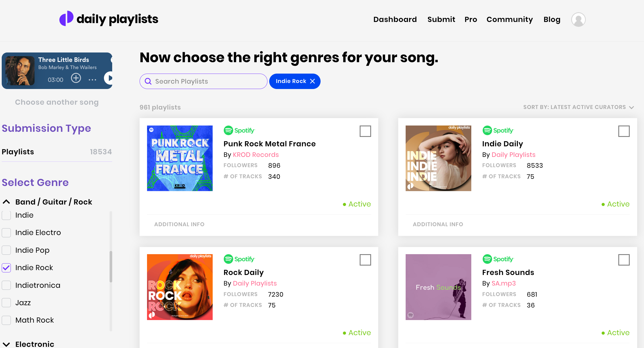This screenshot has height=348, width=644.
Task: Collapse the Band / Guitar / Rock section
Action: [6, 202]
